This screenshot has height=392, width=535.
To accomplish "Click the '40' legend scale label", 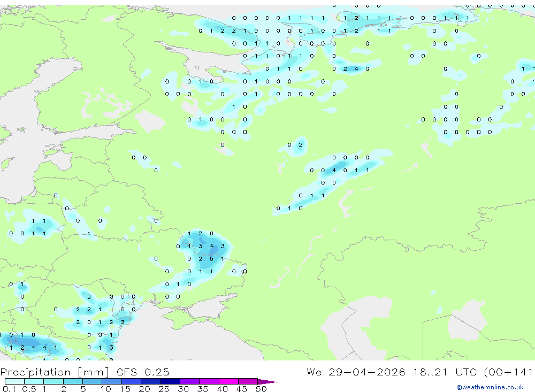I will (x=222, y=389).
